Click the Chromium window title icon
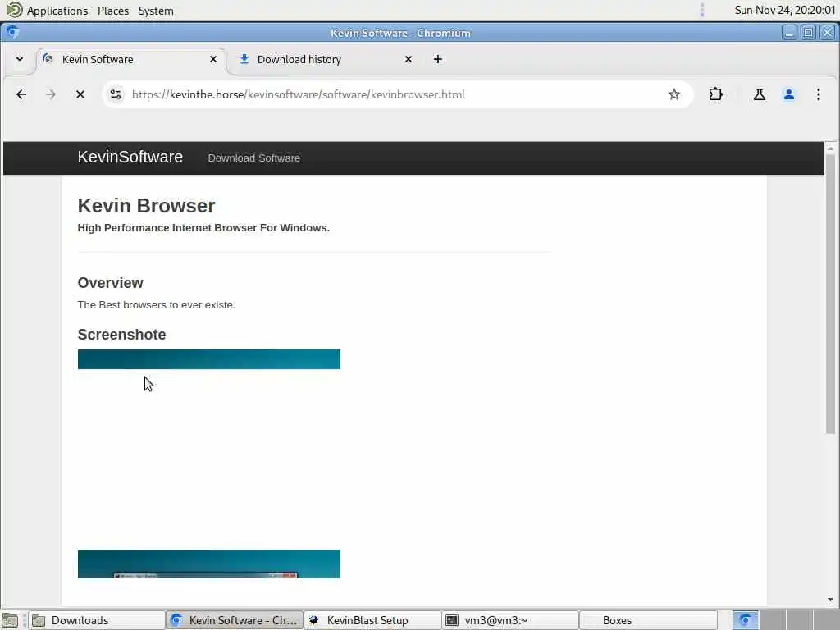Image resolution: width=840 pixels, height=630 pixels. (x=12, y=32)
